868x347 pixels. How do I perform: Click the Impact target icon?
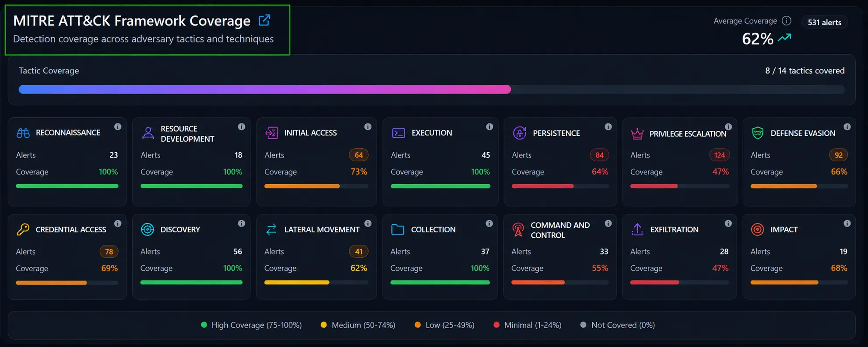pos(757,229)
